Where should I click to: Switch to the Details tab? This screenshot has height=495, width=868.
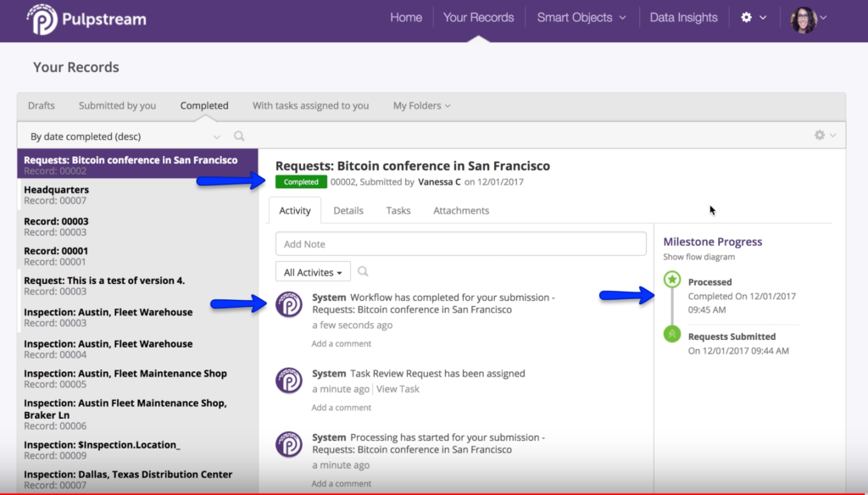click(348, 210)
